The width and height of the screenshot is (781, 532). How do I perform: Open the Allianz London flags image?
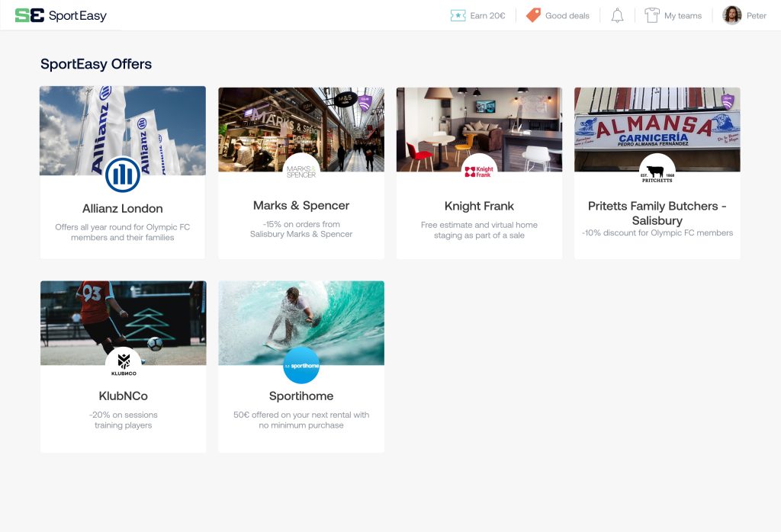123,130
